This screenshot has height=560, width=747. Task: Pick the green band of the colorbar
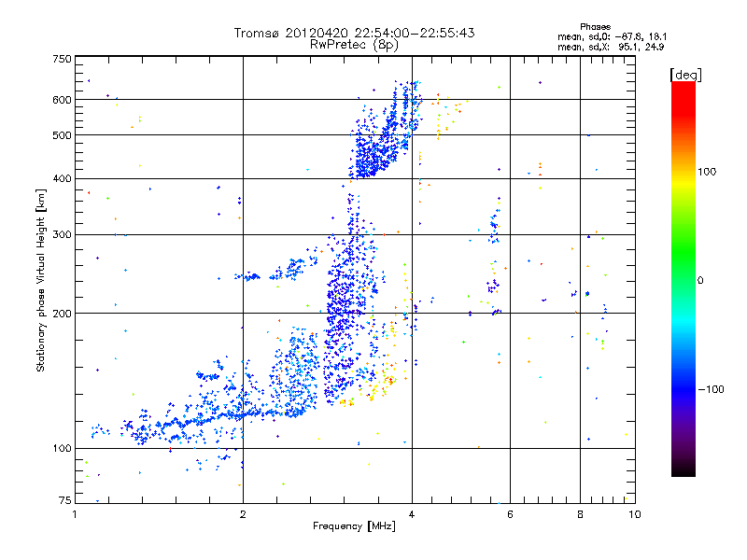coord(684,252)
